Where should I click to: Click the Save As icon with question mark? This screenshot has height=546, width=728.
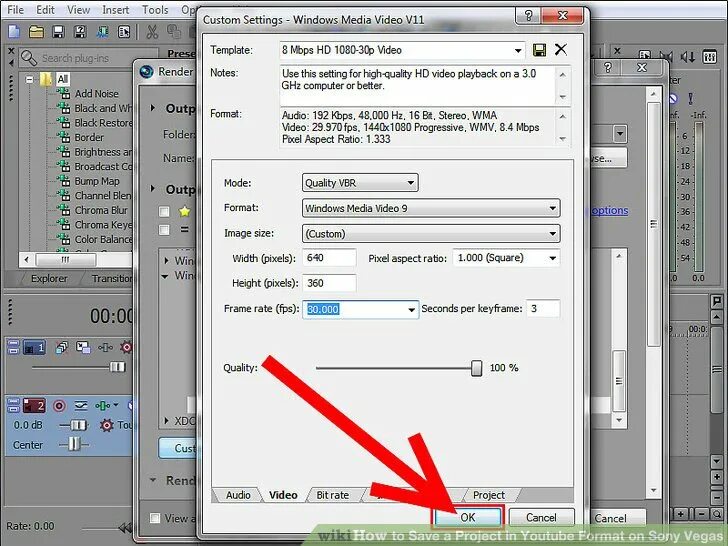(80, 32)
